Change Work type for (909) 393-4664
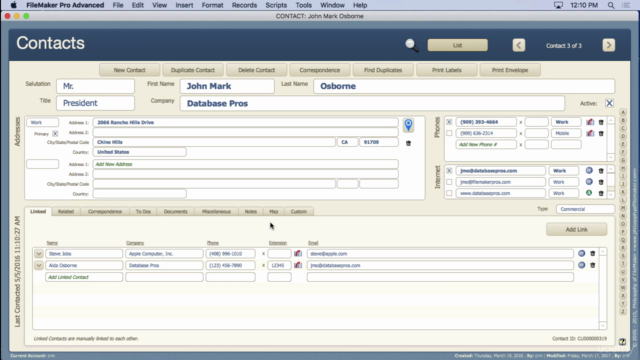Image resolution: width=640 pixels, height=360 pixels. [566, 122]
